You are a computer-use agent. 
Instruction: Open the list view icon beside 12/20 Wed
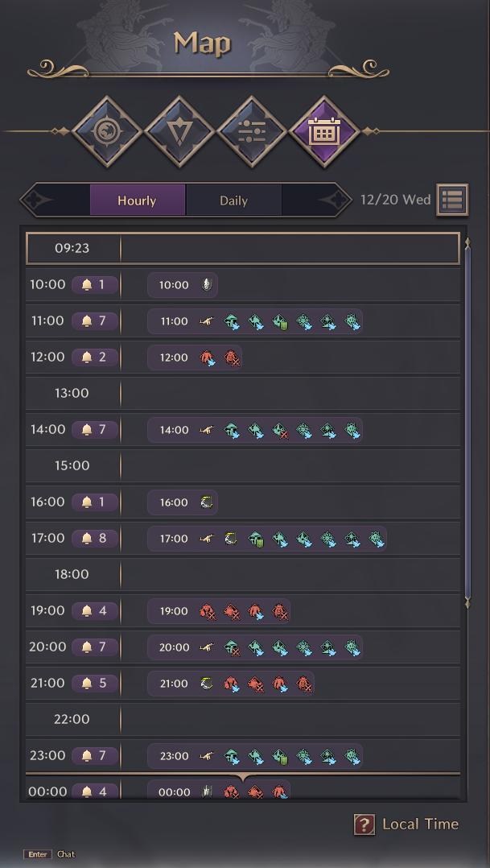click(452, 200)
